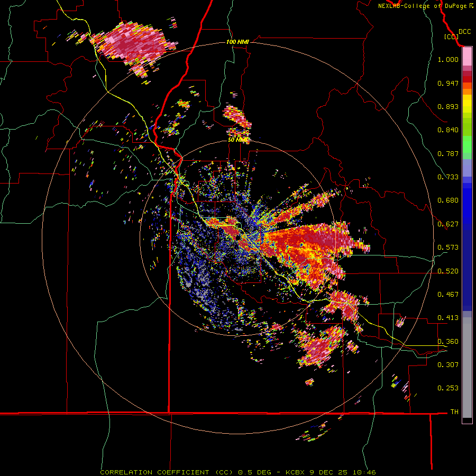The image size is (476, 476).
Task: Select the 0.787 legend value
Action: pyautogui.click(x=448, y=153)
